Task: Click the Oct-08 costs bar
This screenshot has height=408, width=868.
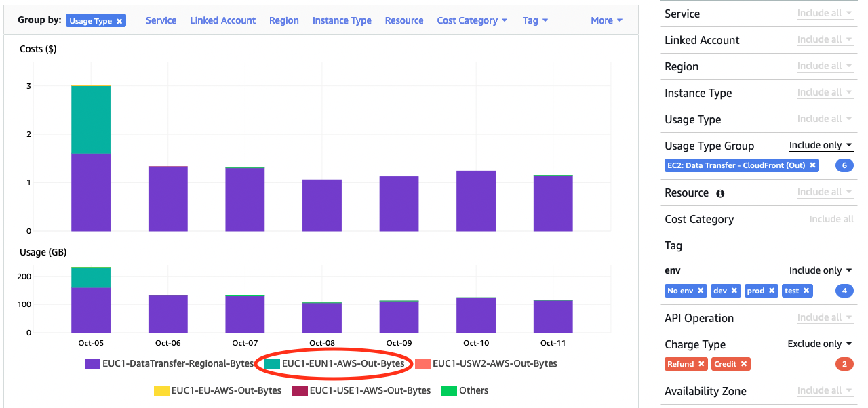Action: [x=322, y=205]
